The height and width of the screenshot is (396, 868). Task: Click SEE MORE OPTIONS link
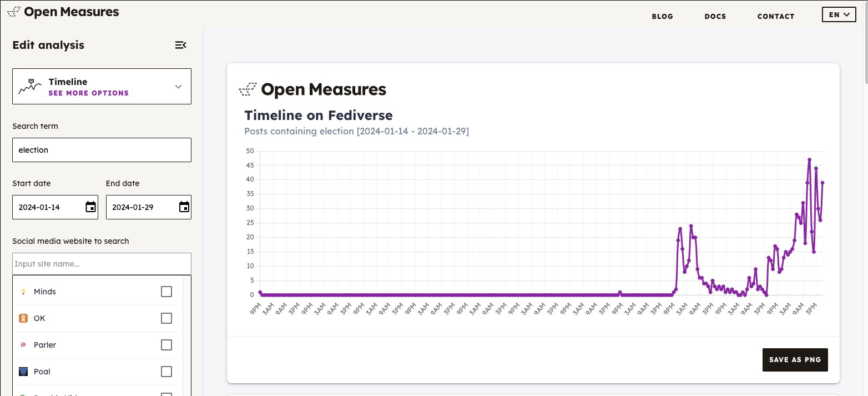(x=89, y=93)
